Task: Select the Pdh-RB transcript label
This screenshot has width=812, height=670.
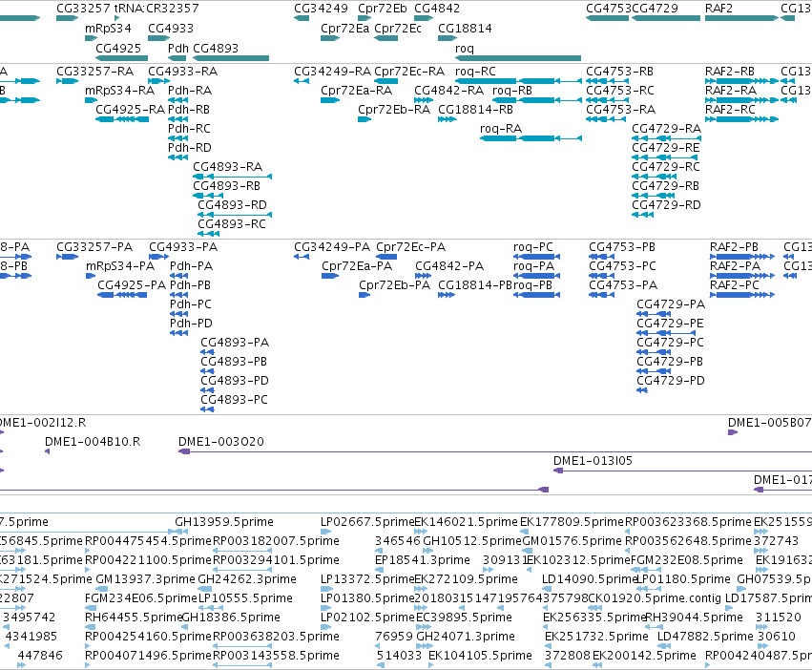Action: click(189, 110)
